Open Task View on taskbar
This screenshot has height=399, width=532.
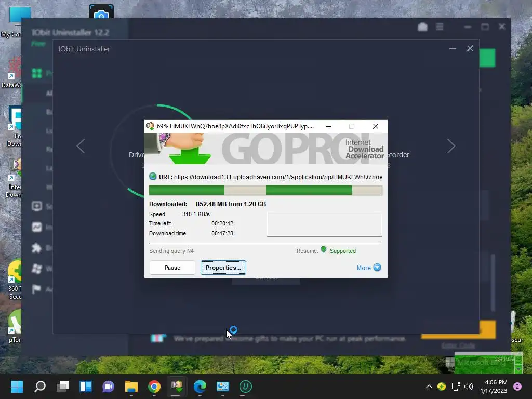click(x=63, y=387)
